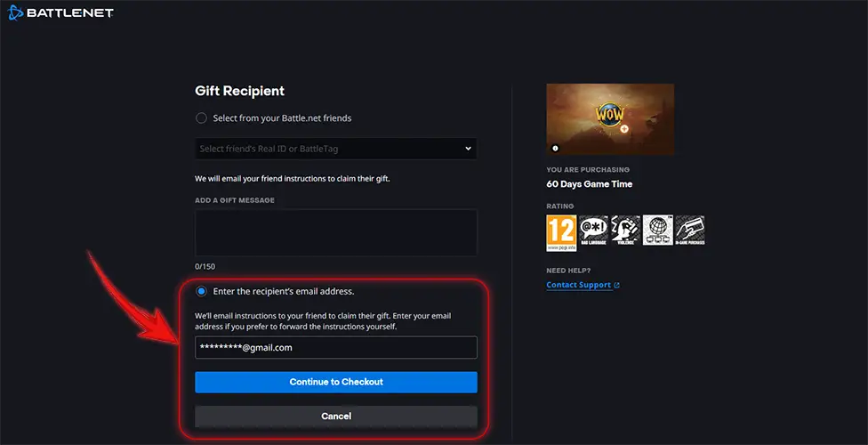The image size is (868, 445).
Task: Cancel the gift purchase
Action: coord(336,417)
